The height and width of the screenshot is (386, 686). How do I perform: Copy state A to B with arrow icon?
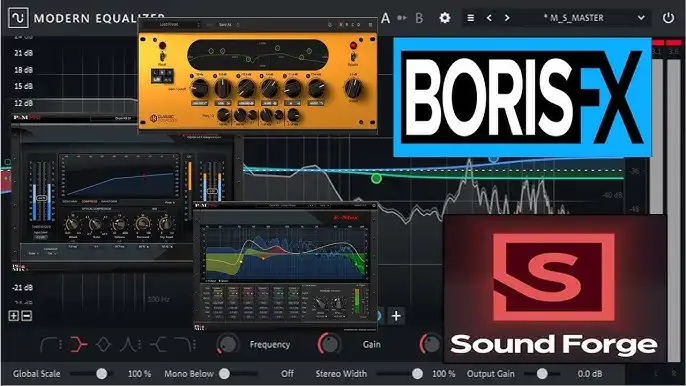tap(402, 18)
